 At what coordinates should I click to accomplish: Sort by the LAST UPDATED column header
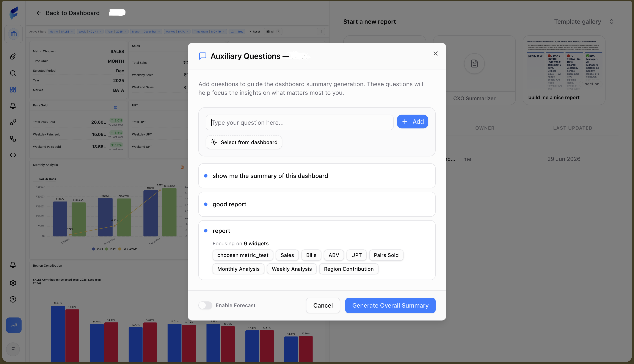(573, 128)
